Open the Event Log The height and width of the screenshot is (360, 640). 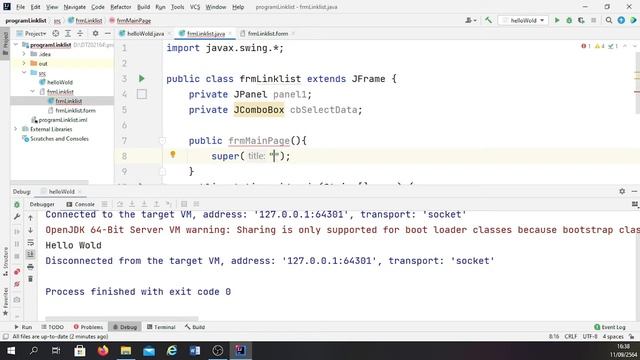coord(610,327)
